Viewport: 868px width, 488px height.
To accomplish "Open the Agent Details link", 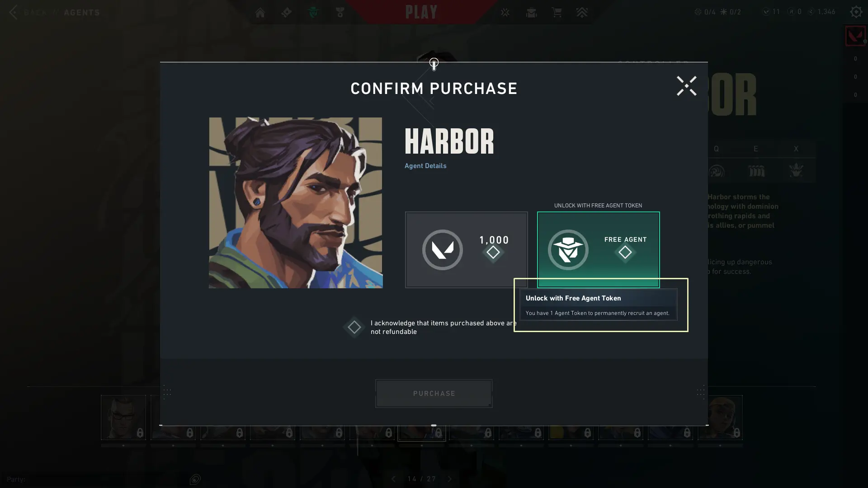I will (425, 166).
